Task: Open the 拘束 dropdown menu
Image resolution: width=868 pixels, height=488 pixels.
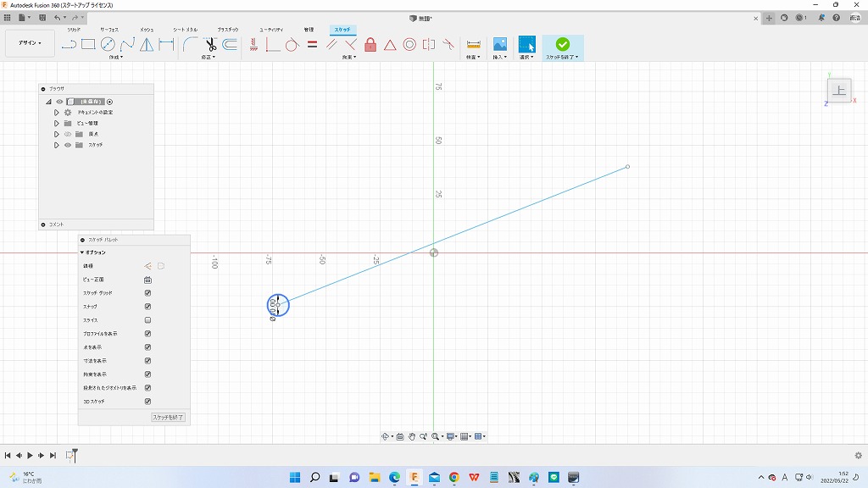Action: click(x=348, y=58)
